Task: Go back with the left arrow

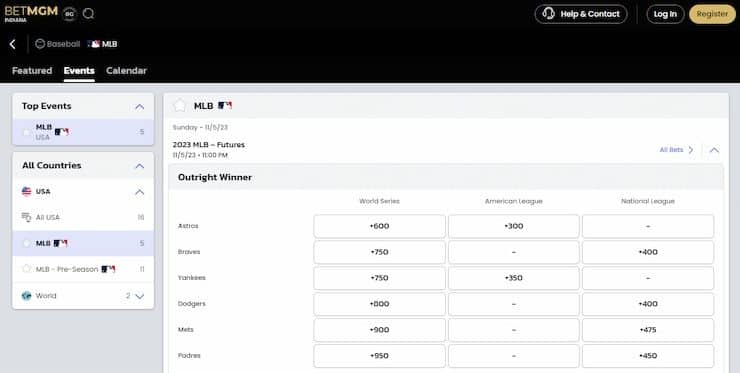Action: click(13, 44)
